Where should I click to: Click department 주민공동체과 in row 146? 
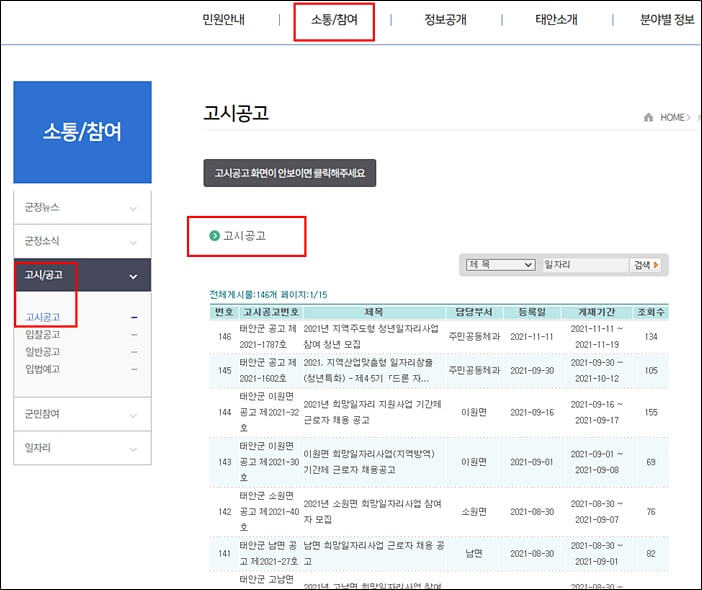coord(474,337)
